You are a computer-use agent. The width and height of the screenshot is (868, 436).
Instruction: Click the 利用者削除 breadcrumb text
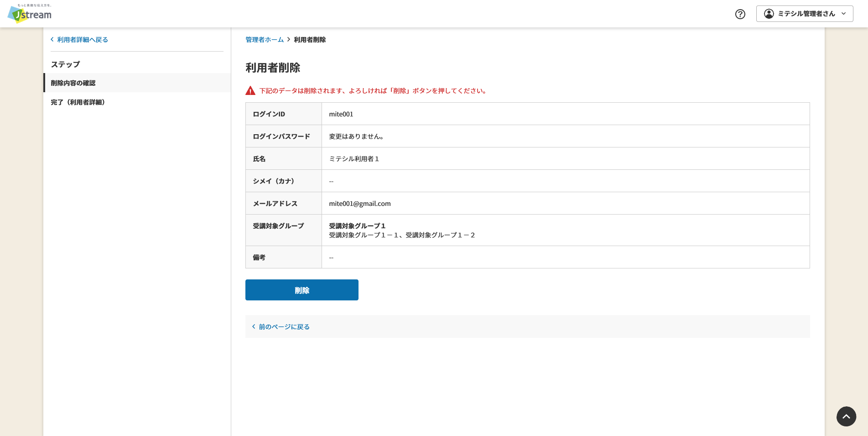pyautogui.click(x=310, y=40)
